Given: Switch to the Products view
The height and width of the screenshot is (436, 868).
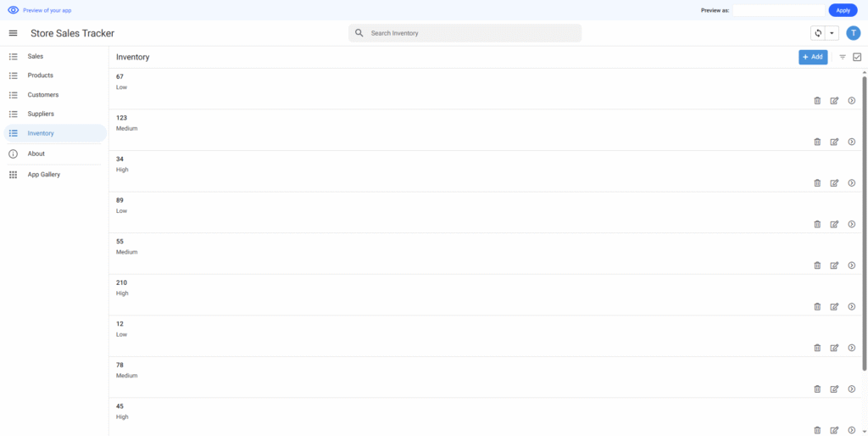Looking at the screenshot, I should (x=40, y=75).
